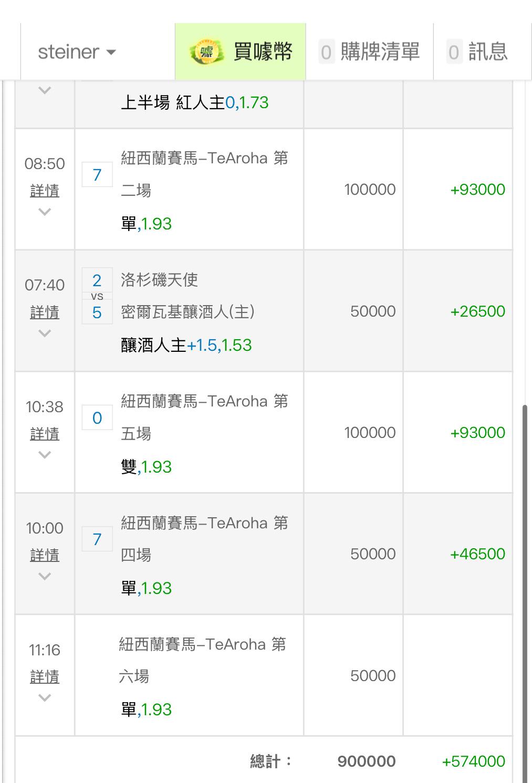This screenshot has width=532, height=783.
Task: Click the 0 badge beside 購牌清單
Action: click(326, 53)
